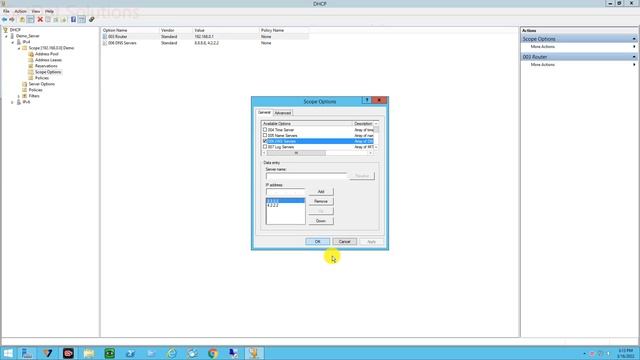Click the Add button in the dialog

(x=321, y=191)
